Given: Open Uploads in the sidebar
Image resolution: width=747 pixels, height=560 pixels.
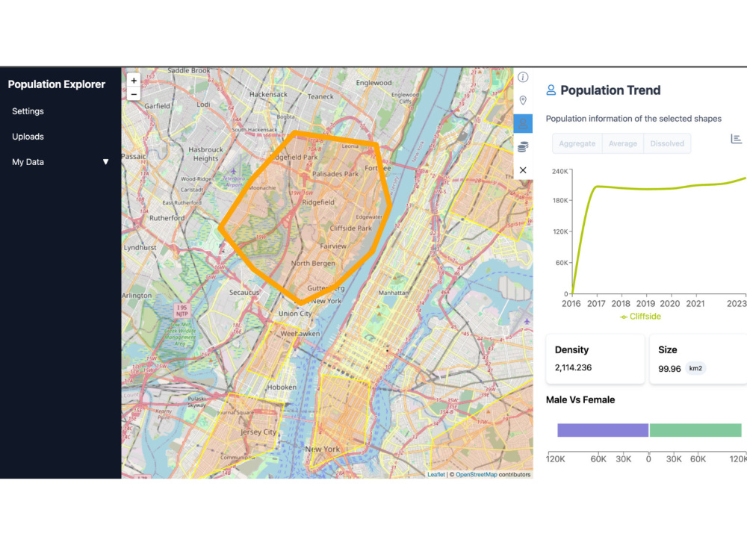Looking at the screenshot, I should (28, 137).
